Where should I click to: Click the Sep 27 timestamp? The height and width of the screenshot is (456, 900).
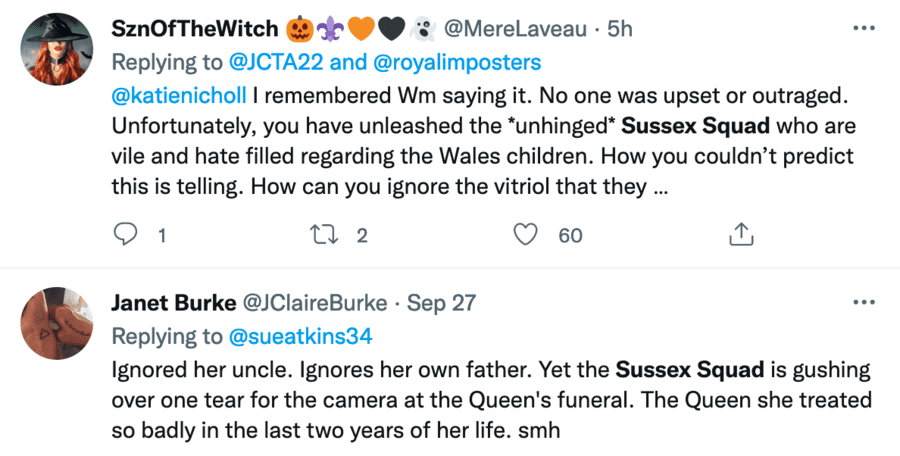pos(440,302)
